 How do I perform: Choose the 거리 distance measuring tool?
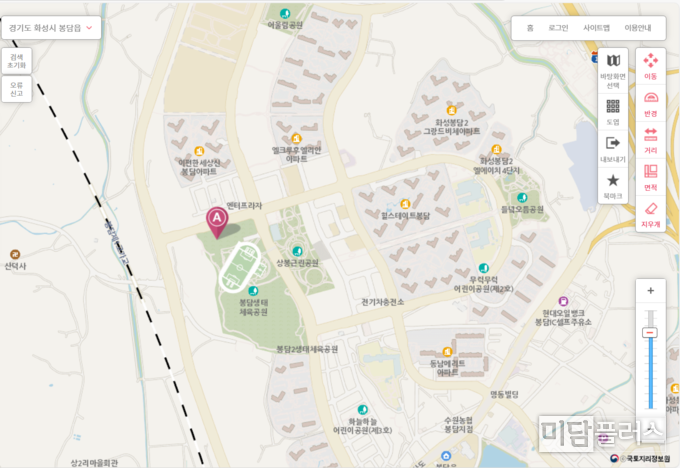(650, 141)
